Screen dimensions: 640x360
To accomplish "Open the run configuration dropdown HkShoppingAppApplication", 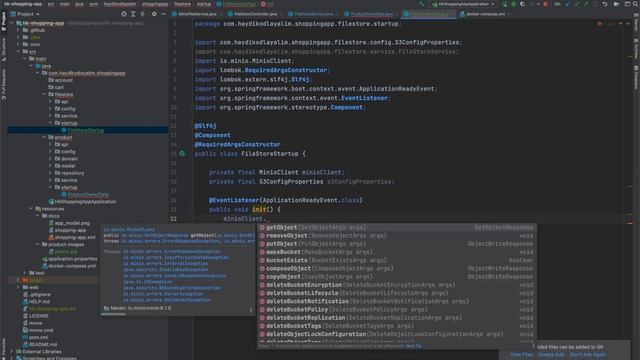I will [464, 4].
